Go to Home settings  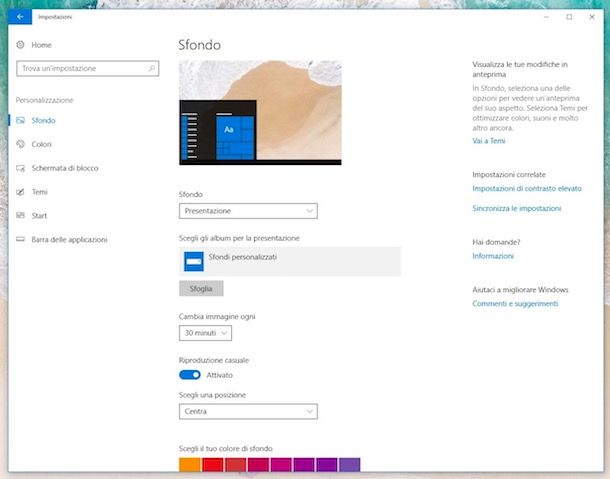pyautogui.click(x=41, y=45)
